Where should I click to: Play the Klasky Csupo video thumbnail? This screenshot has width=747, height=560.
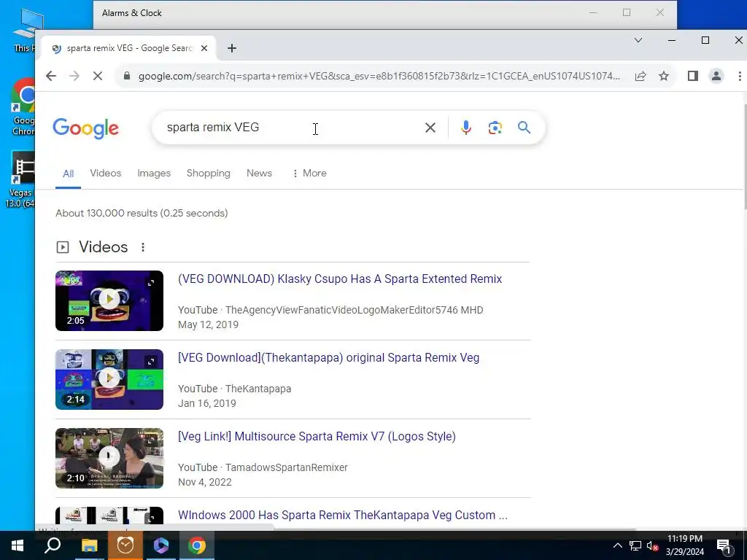tap(109, 301)
